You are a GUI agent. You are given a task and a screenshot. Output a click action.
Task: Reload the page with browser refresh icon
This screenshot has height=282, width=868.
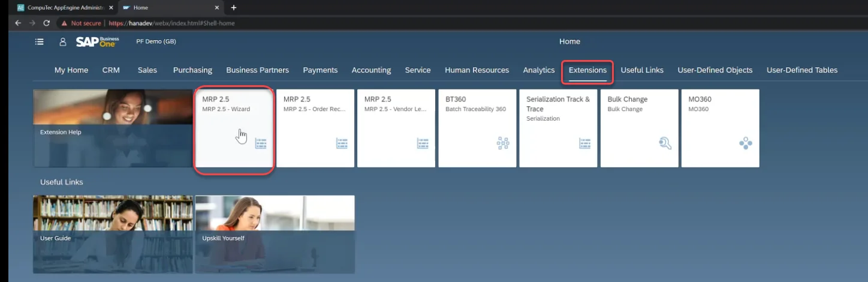click(x=47, y=23)
